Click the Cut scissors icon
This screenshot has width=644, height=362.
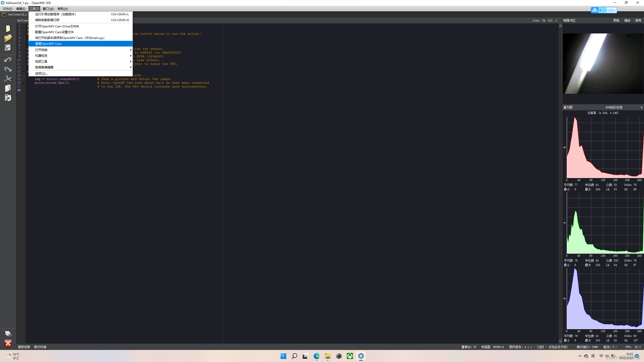8,79
